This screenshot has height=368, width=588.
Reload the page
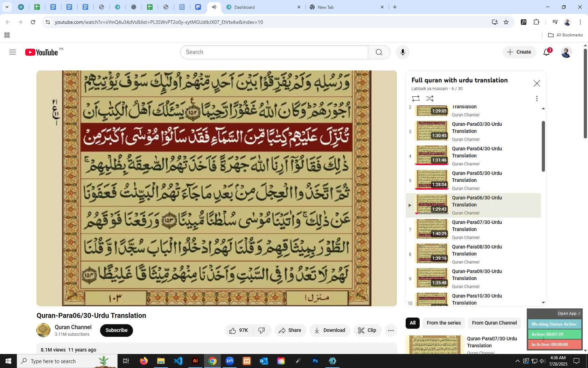(x=33, y=22)
